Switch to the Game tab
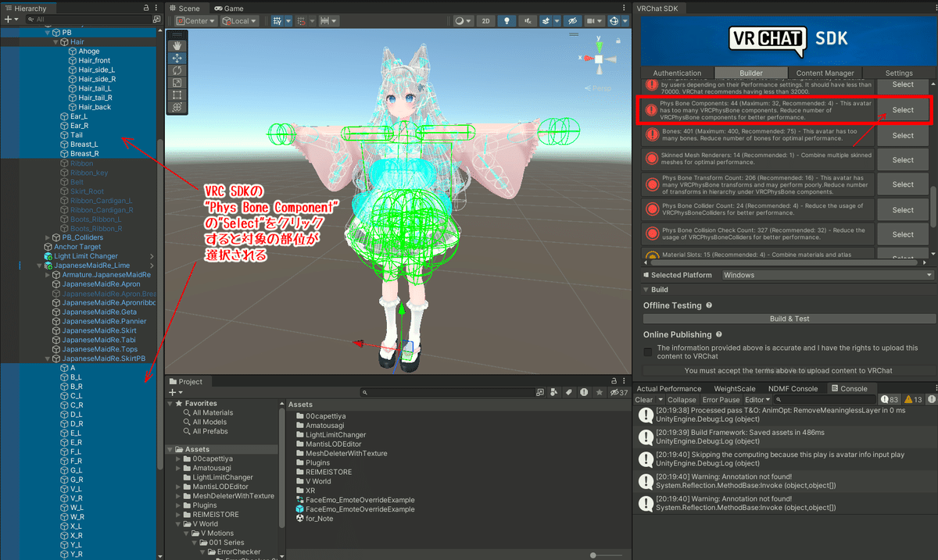Image resolution: width=938 pixels, height=560 pixels. (228, 8)
